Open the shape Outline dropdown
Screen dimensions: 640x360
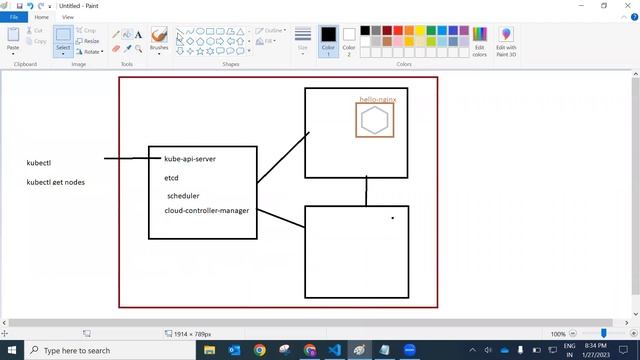(x=271, y=31)
